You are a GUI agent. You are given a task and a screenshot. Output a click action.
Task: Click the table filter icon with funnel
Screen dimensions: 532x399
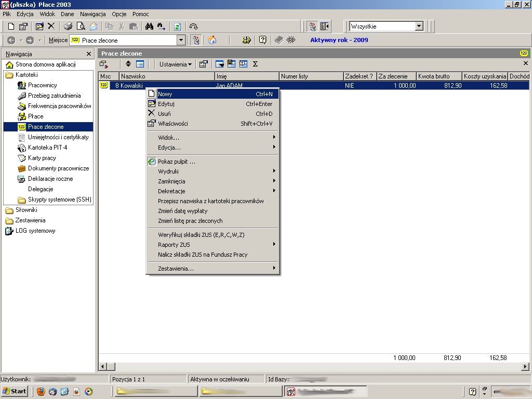tap(220, 64)
